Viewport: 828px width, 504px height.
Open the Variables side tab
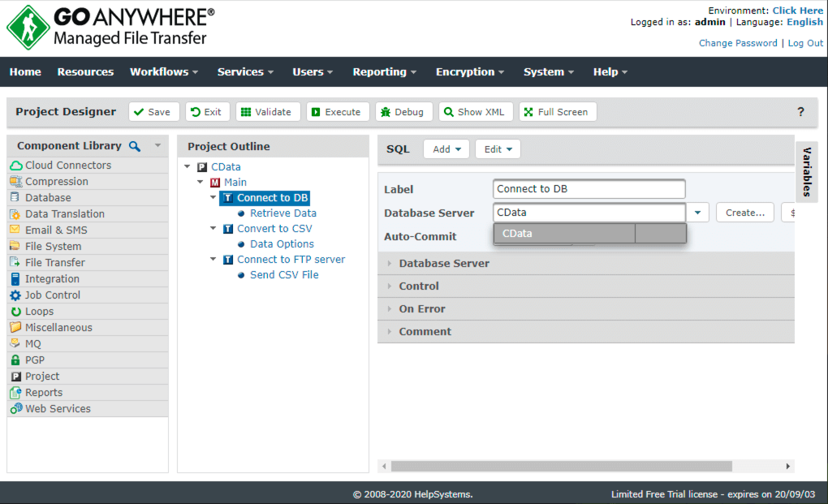point(807,172)
